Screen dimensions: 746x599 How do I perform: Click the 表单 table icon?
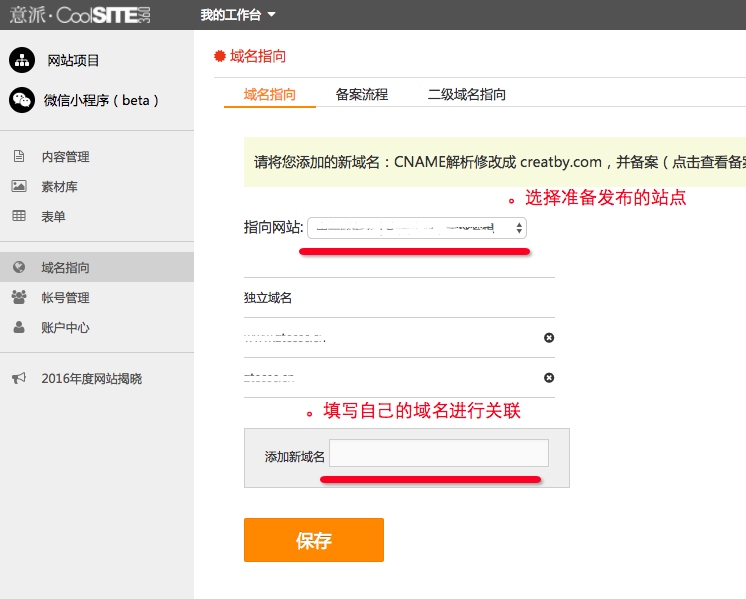[x=19, y=216]
